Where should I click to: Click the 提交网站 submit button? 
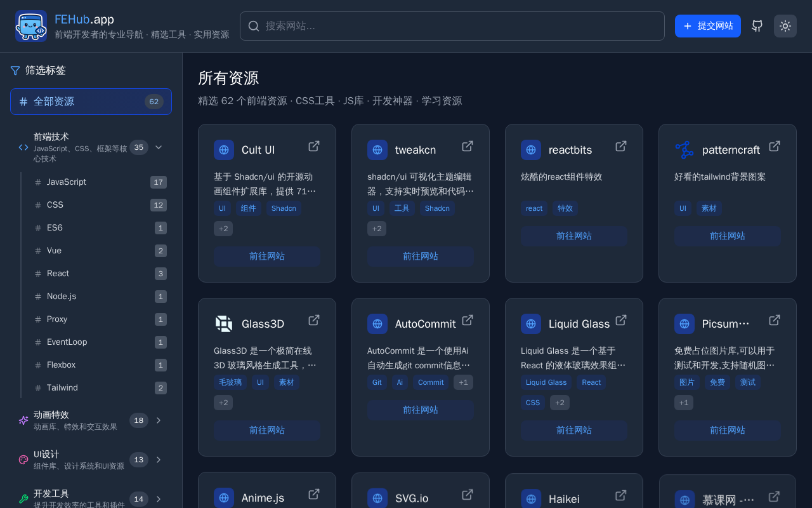(708, 26)
